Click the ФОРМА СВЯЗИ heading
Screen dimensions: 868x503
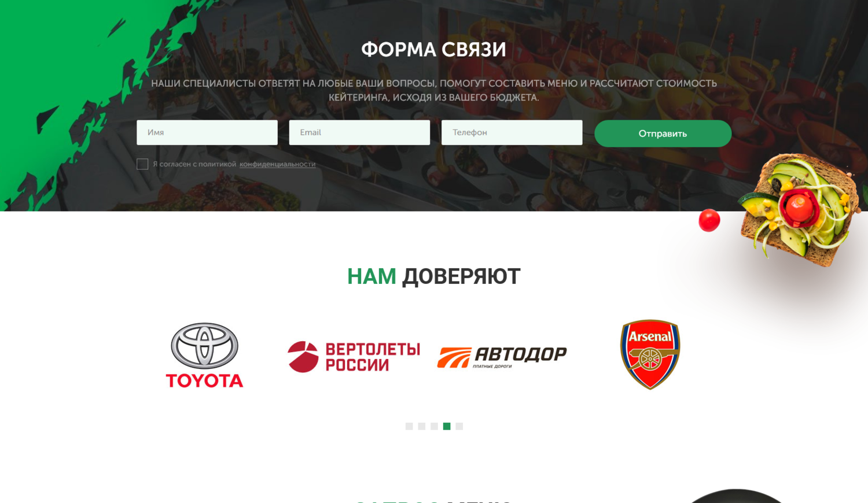click(434, 50)
